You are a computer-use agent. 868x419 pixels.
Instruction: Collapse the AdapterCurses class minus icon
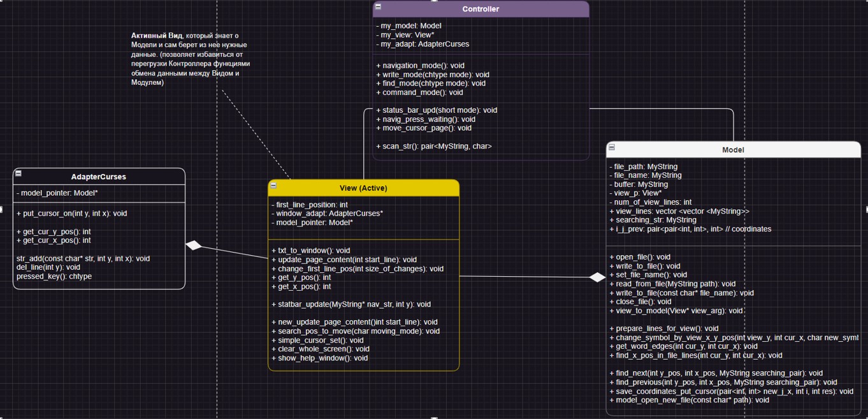coord(18,173)
